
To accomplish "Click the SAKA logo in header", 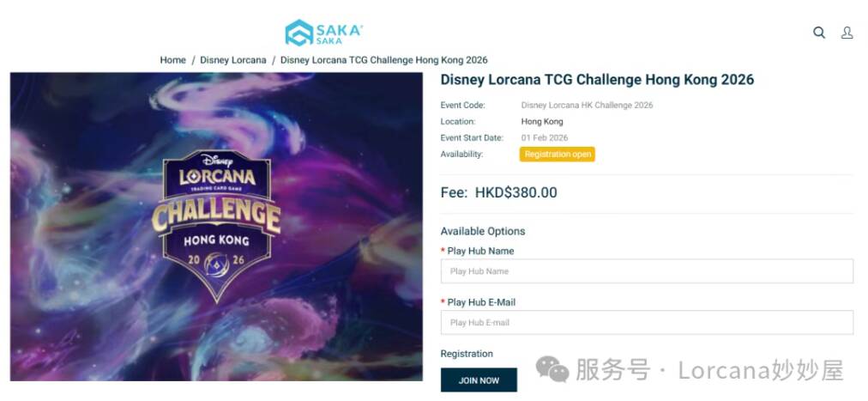I will pos(324,33).
